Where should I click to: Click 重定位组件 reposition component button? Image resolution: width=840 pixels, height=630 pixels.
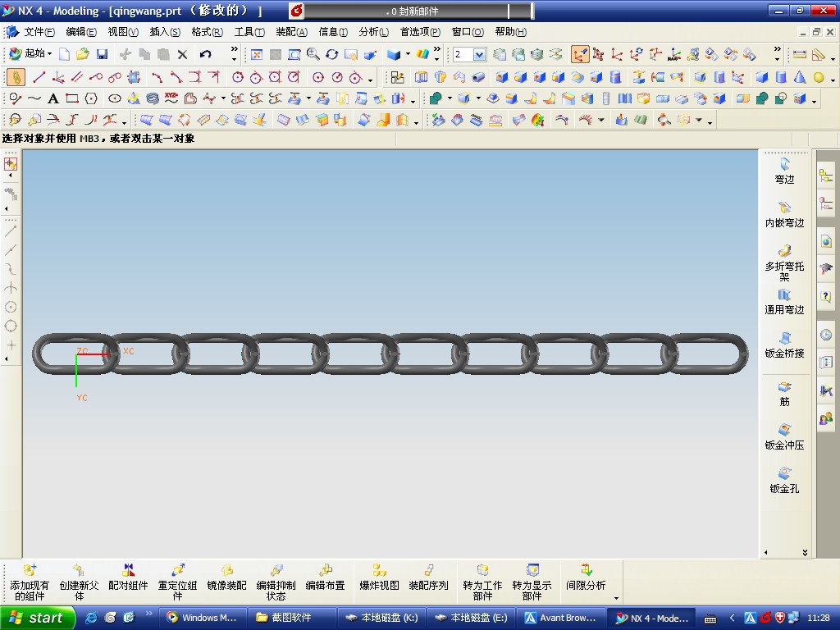(x=177, y=582)
